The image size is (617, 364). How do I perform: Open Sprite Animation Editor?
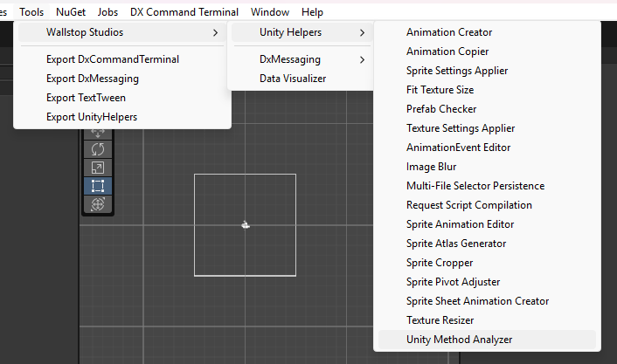pos(460,224)
